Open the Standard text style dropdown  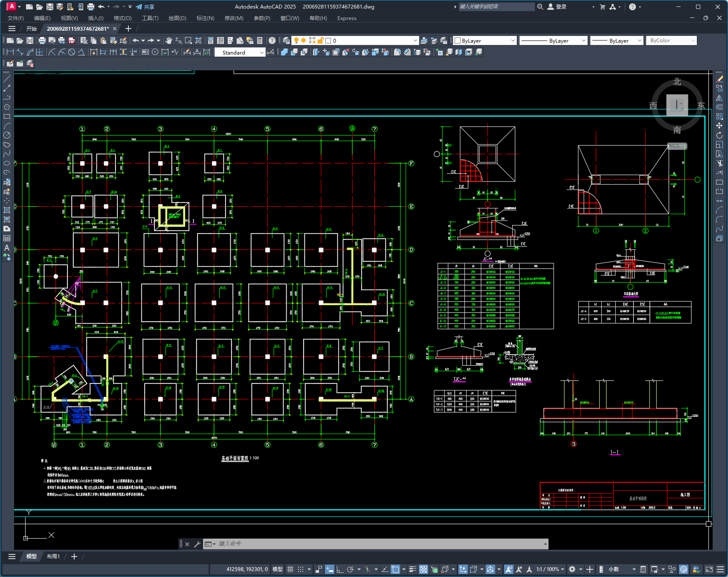click(x=239, y=52)
